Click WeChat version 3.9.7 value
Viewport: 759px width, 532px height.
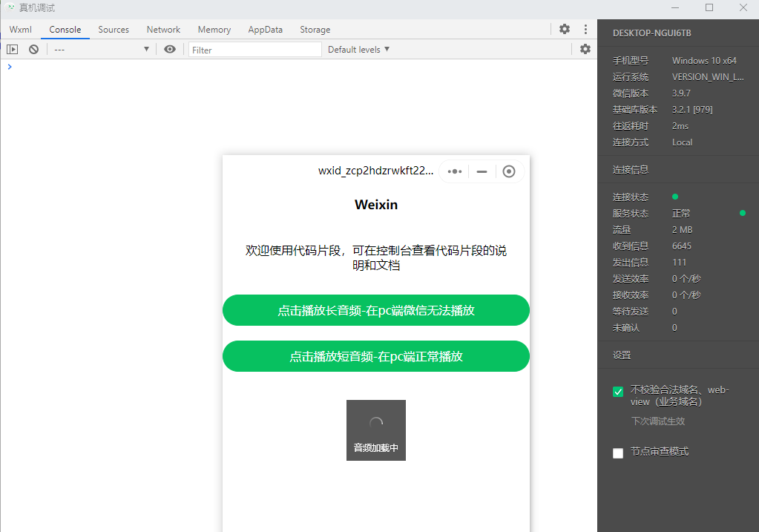[681, 93]
